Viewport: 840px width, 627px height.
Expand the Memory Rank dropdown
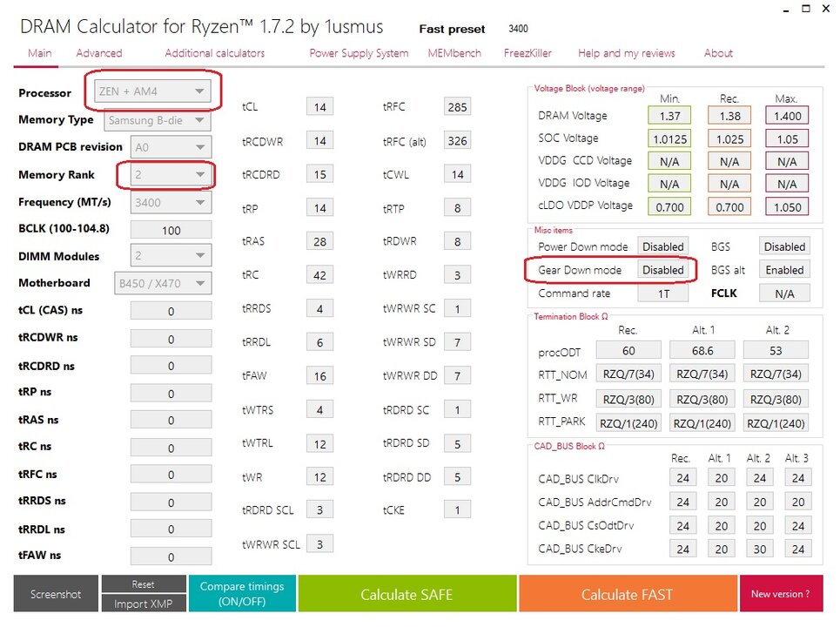click(x=171, y=175)
